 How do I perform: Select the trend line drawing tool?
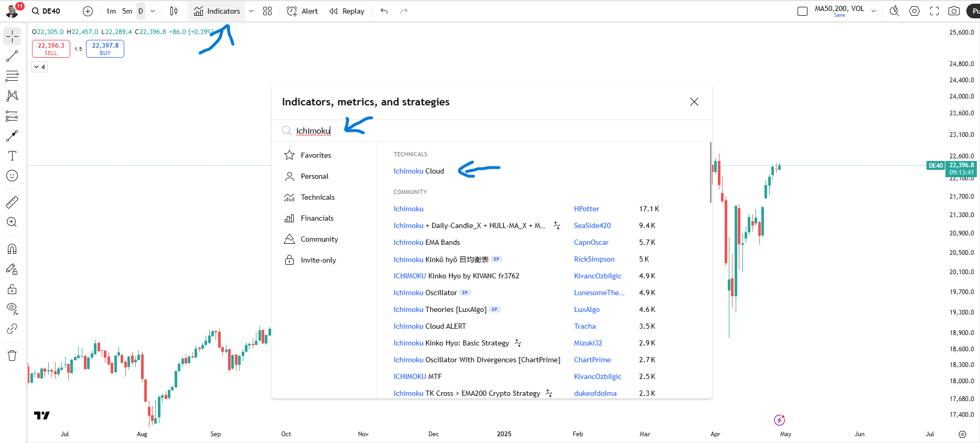(12, 56)
